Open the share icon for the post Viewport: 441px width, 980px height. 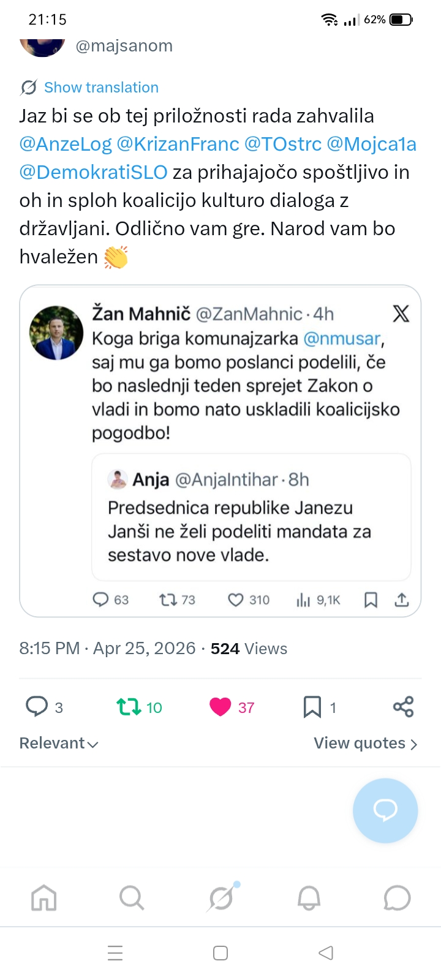pos(403,707)
